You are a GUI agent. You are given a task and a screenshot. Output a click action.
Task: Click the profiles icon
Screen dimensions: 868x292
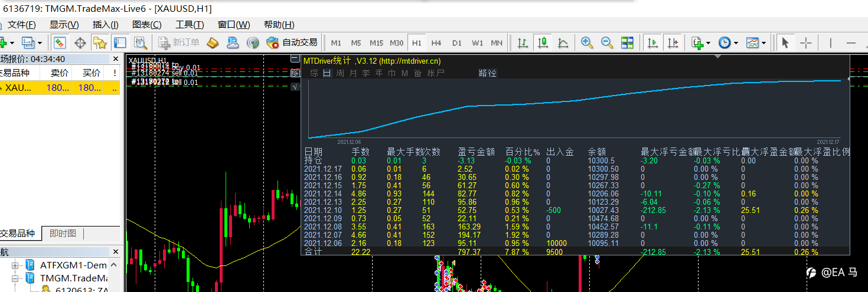pos(28,42)
